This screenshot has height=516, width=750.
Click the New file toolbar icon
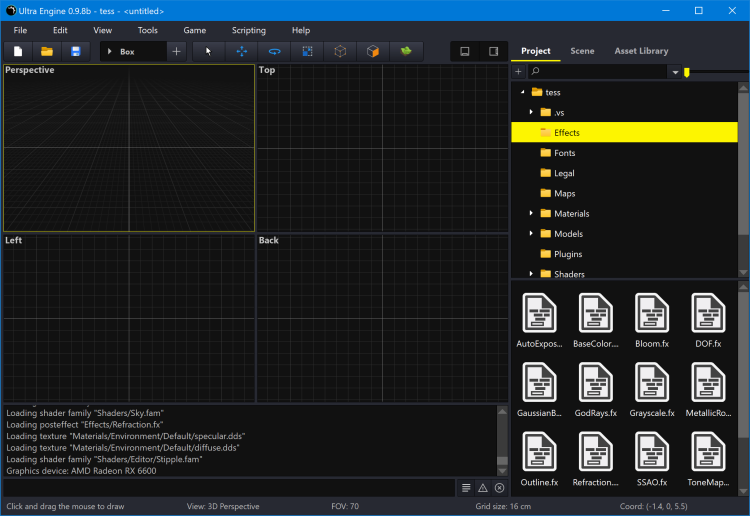[x=18, y=51]
